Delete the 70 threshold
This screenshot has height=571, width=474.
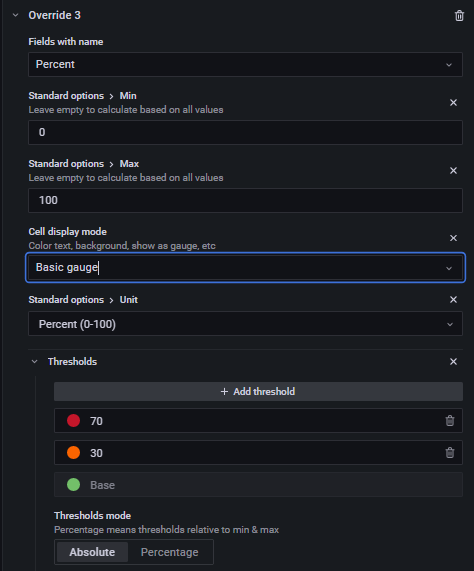pyautogui.click(x=450, y=421)
